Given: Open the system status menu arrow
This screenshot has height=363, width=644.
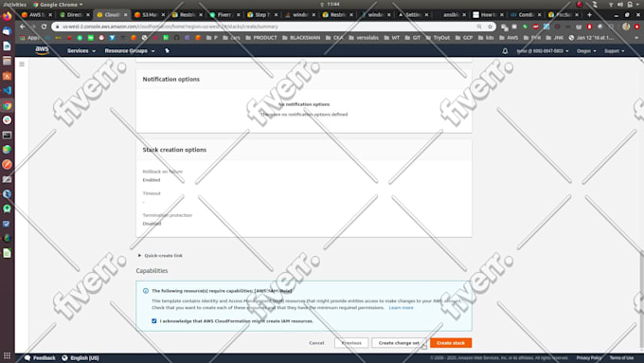Looking at the screenshot, I should pos(637,4).
